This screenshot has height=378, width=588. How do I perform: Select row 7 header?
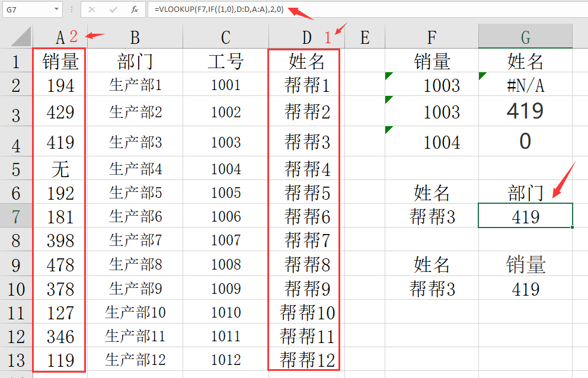16,216
